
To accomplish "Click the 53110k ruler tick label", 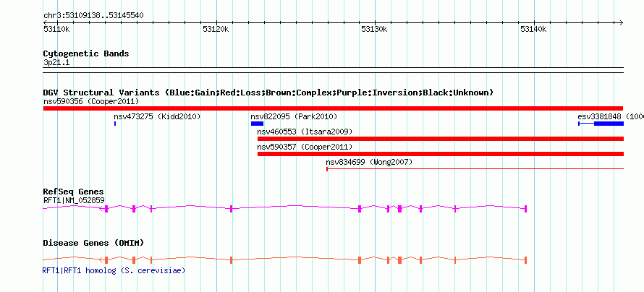I will 56,29.
